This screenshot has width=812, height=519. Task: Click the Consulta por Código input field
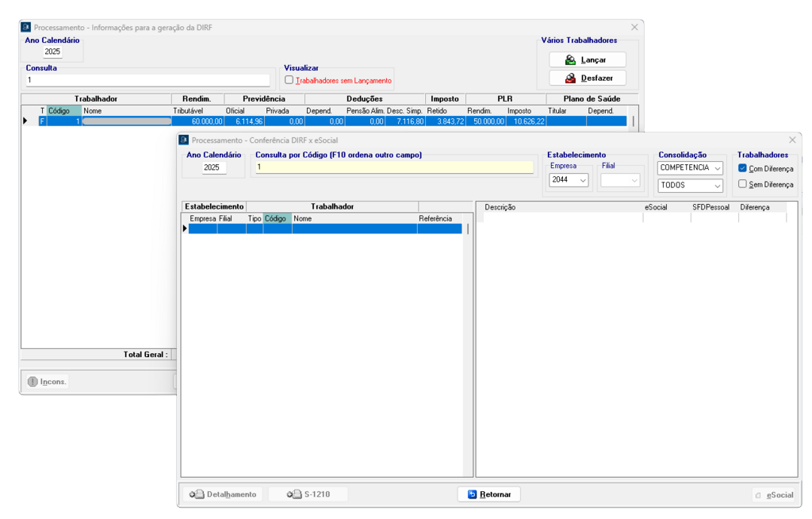pos(393,167)
